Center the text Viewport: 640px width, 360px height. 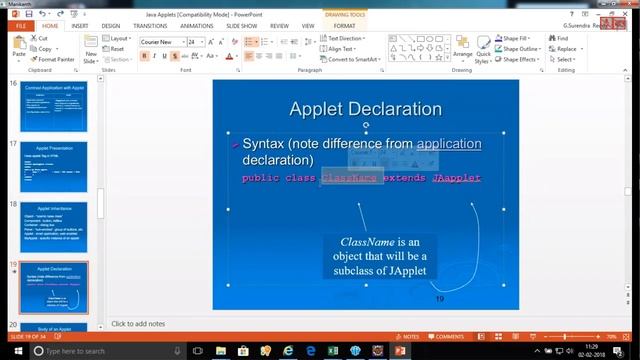pyautogui.click(x=259, y=56)
